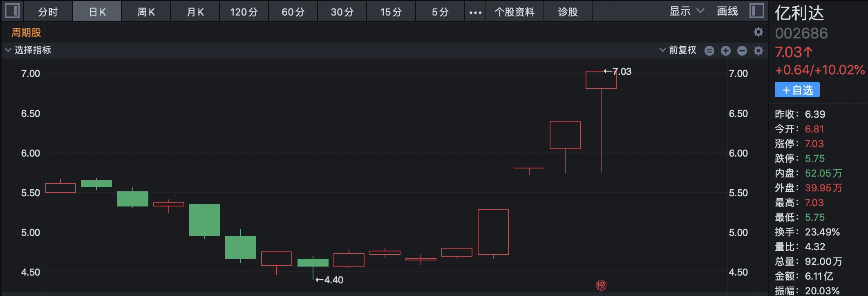The image size is (868, 296).
Task: Select the 120分 period tab
Action: coord(244,12)
